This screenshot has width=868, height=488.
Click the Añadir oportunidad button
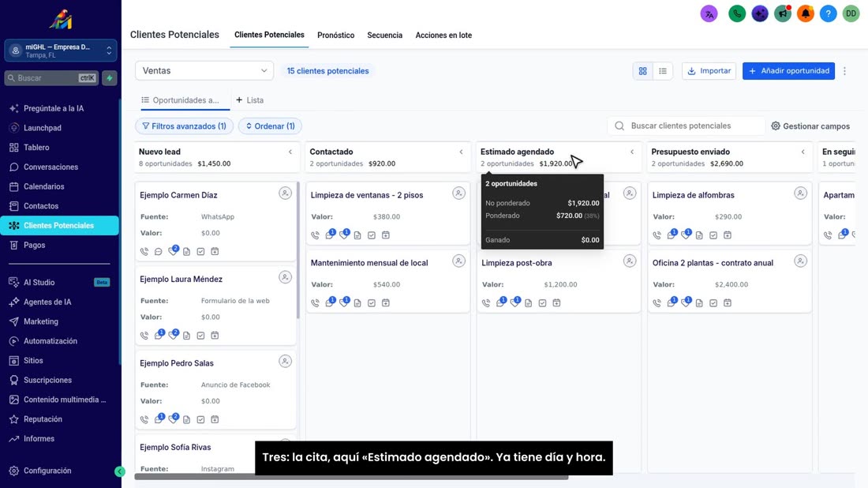[788, 71]
